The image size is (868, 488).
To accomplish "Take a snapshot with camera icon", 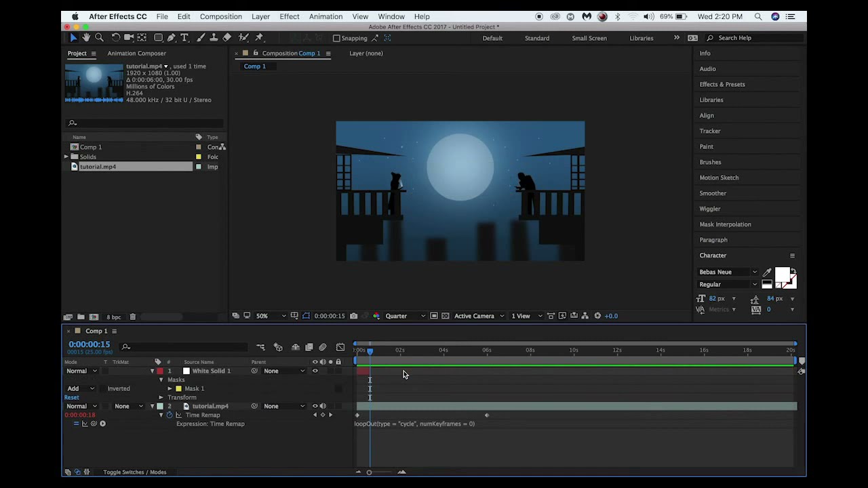I will [353, 316].
